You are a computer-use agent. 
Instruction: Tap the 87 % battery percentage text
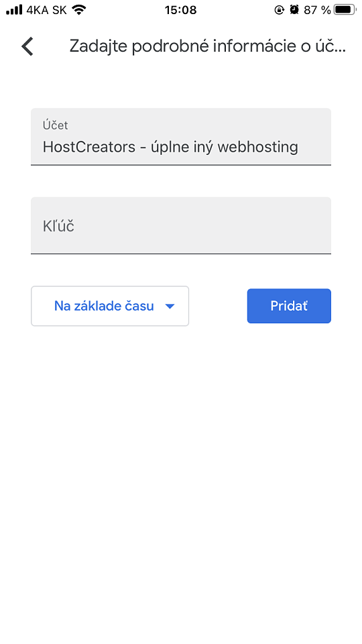coord(317,10)
